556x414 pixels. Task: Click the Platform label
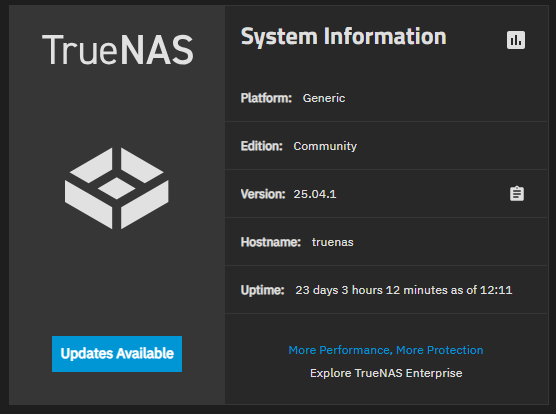pyautogui.click(x=266, y=98)
